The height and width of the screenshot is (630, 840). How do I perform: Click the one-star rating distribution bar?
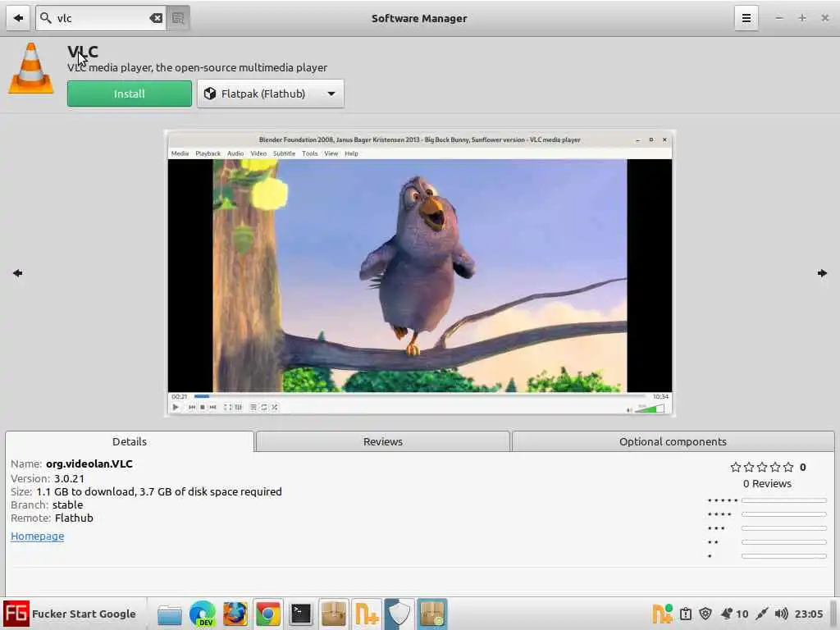pyautogui.click(x=783, y=557)
